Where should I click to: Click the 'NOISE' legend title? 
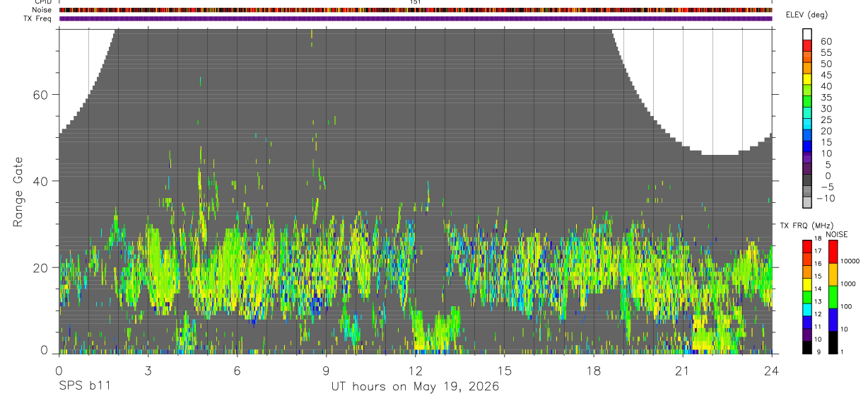click(x=835, y=234)
